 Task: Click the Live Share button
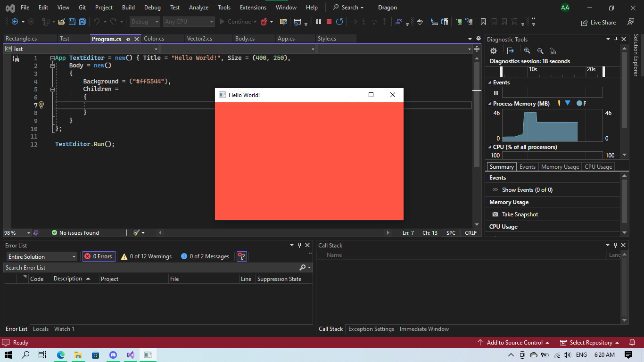point(599,22)
